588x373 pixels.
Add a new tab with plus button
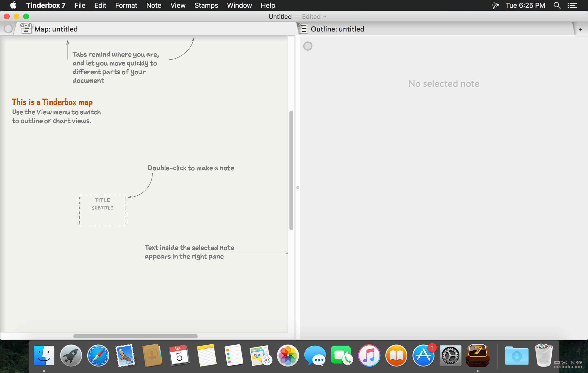(x=580, y=29)
